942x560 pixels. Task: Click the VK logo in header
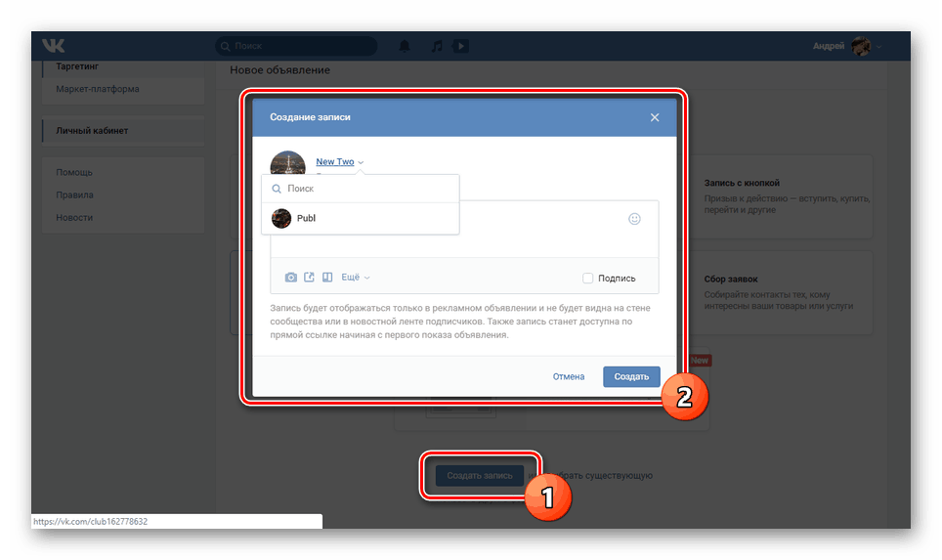point(54,46)
